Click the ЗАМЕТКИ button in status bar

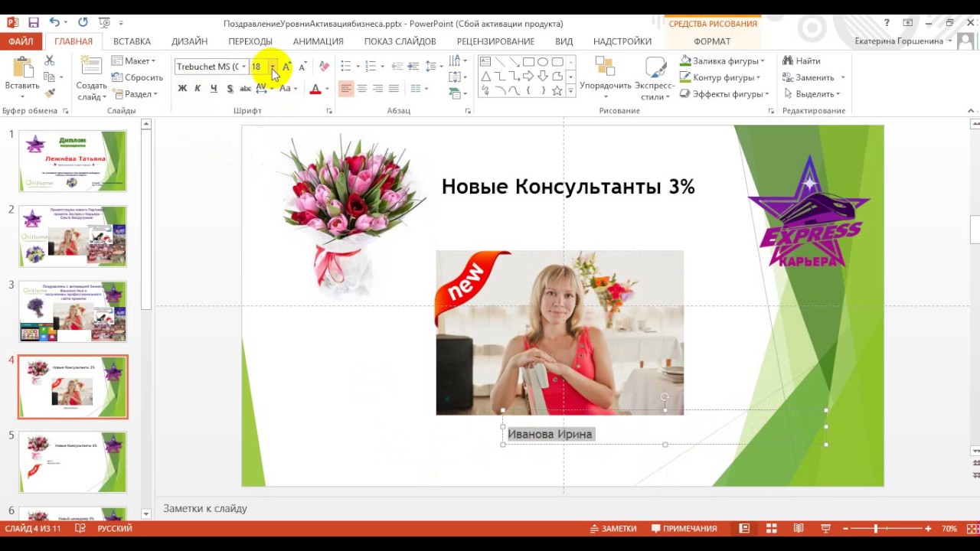[613, 529]
